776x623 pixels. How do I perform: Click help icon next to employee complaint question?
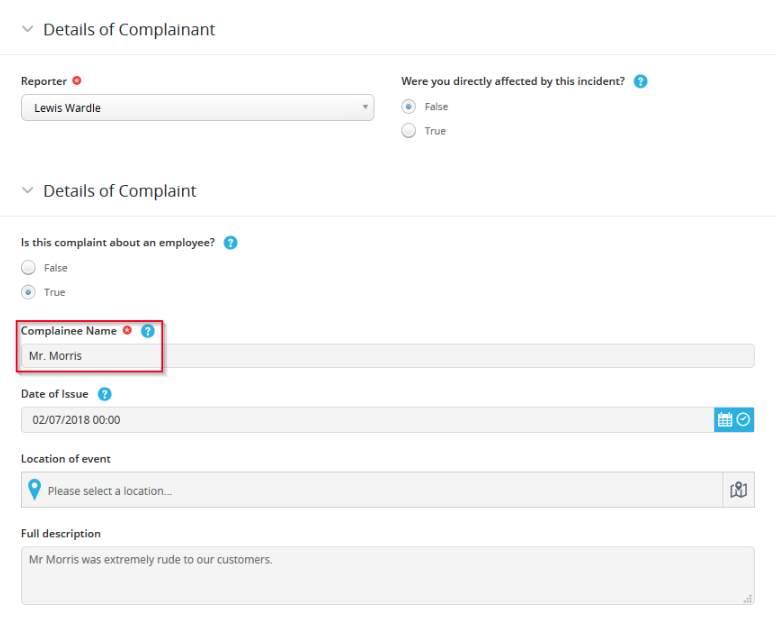[231, 242]
